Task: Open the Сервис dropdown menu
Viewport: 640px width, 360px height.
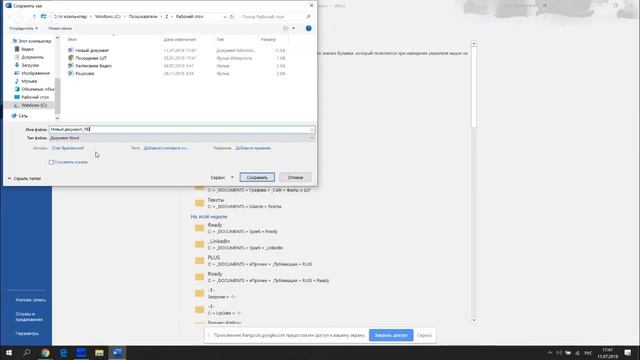Action: click(222, 178)
